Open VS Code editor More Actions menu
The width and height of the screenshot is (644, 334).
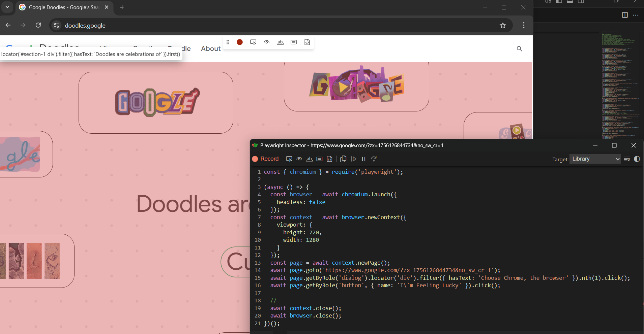tap(636, 15)
